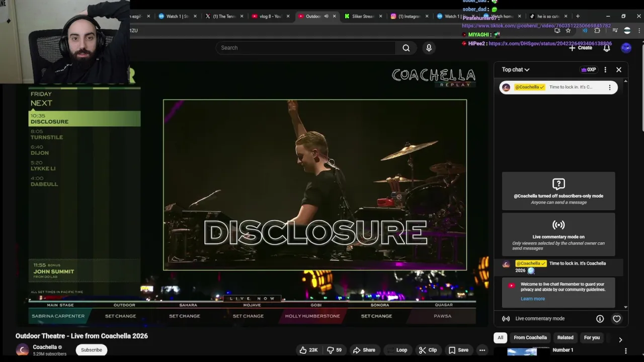Open the Coachella channel avatar
Image resolution: width=644 pixels, height=362 pixels.
point(22,350)
